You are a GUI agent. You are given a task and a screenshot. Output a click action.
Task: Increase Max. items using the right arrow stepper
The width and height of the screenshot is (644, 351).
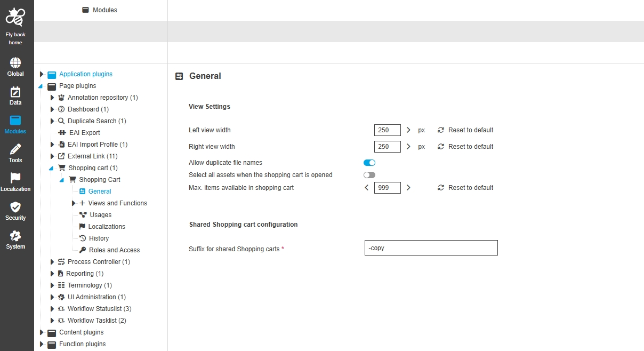point(408,188)
